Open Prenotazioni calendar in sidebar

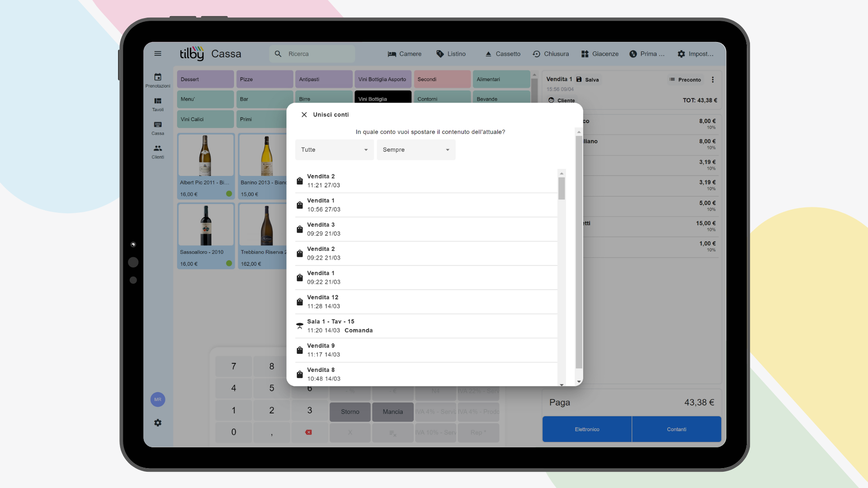158,80
